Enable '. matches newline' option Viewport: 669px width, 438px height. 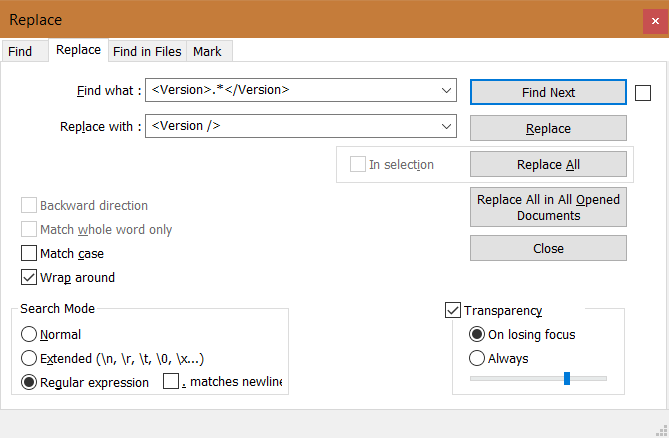coord(171,381)
